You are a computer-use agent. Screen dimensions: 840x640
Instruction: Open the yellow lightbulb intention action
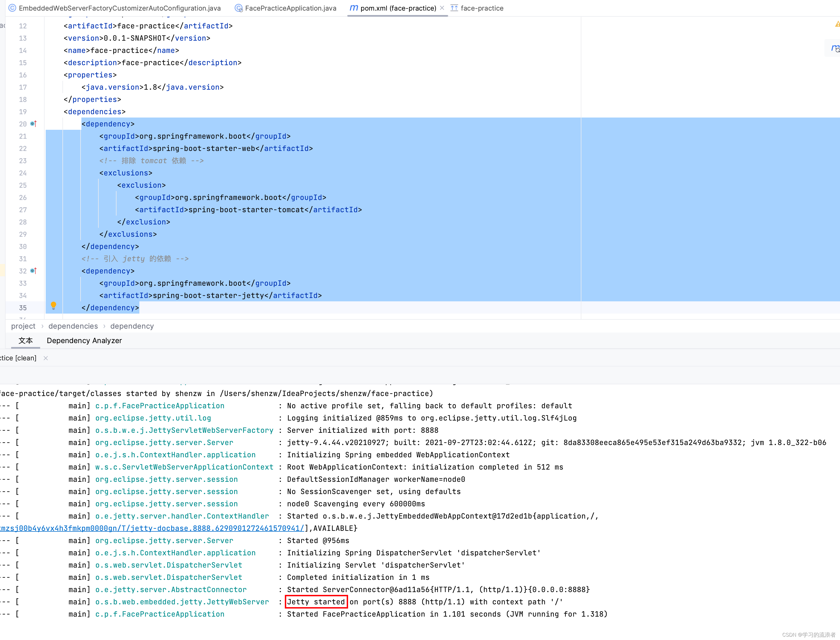pos(53,306)
